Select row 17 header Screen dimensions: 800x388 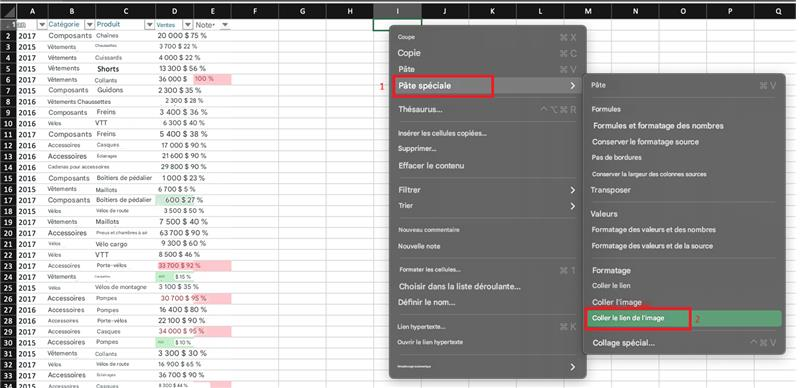click(8, 200)
